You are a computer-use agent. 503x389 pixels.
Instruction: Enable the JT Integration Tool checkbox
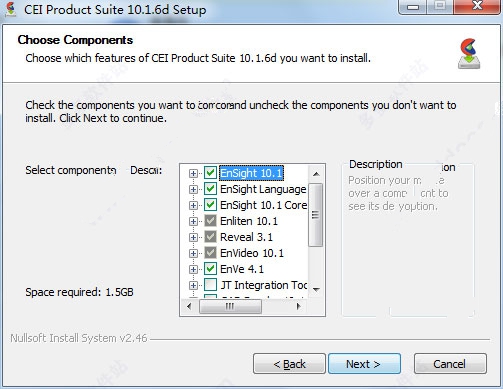(210, 285)
